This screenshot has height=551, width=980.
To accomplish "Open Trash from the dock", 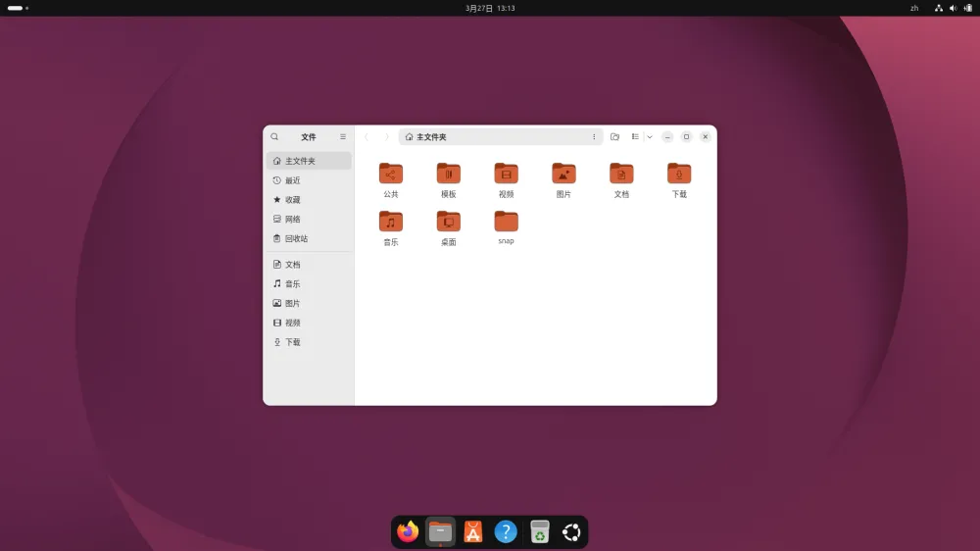I will click(x=539, y=531).
